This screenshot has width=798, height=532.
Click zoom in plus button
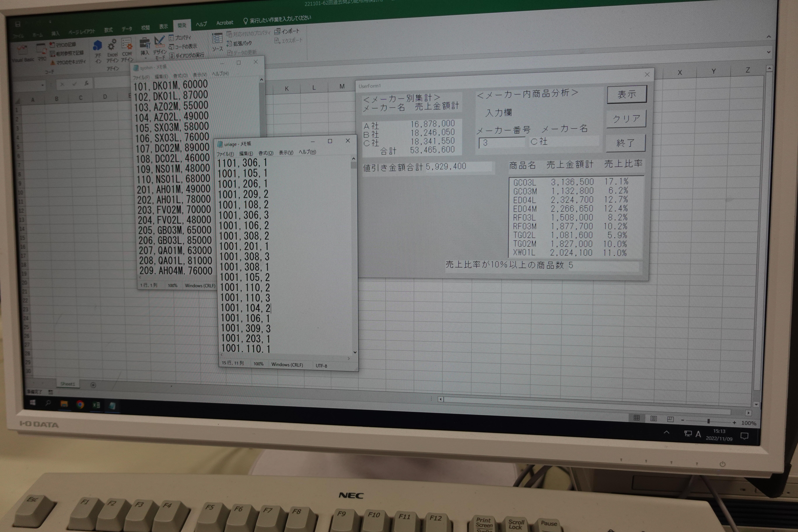pos(735,422)
